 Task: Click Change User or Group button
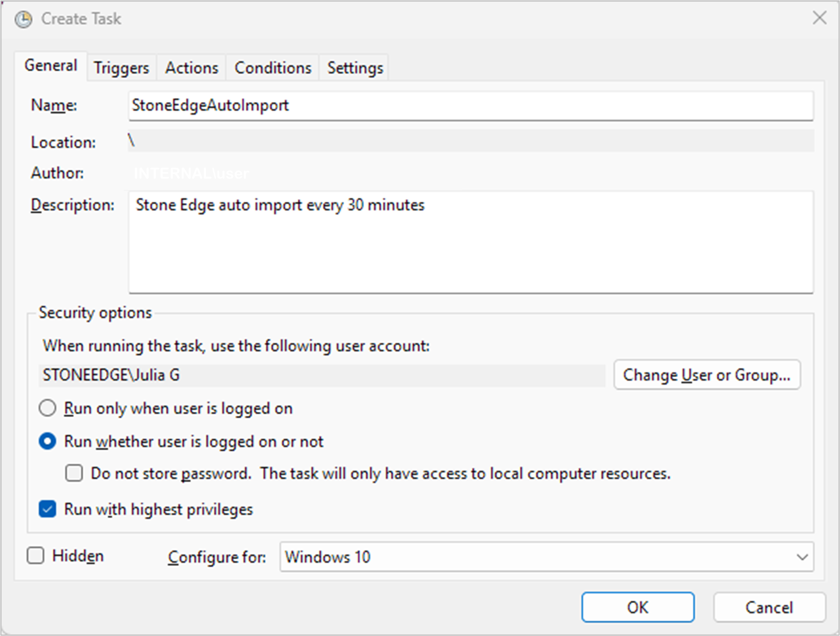[x=707, y=375]
